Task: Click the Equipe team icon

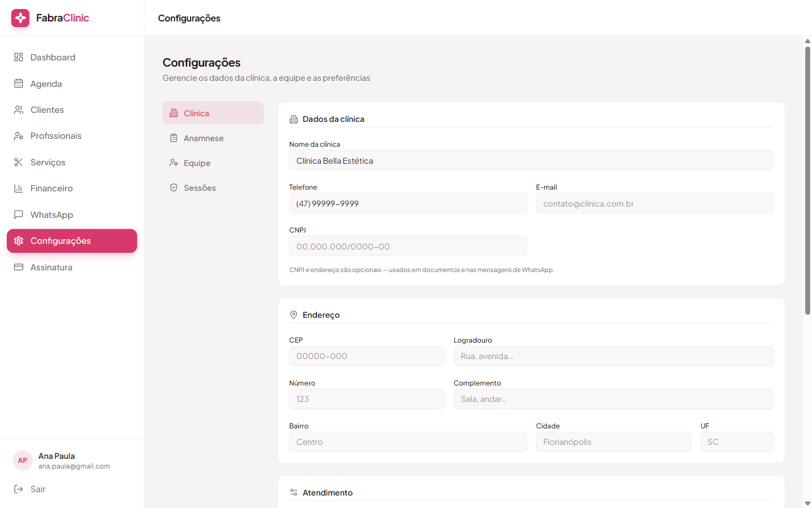Action: 174,163
